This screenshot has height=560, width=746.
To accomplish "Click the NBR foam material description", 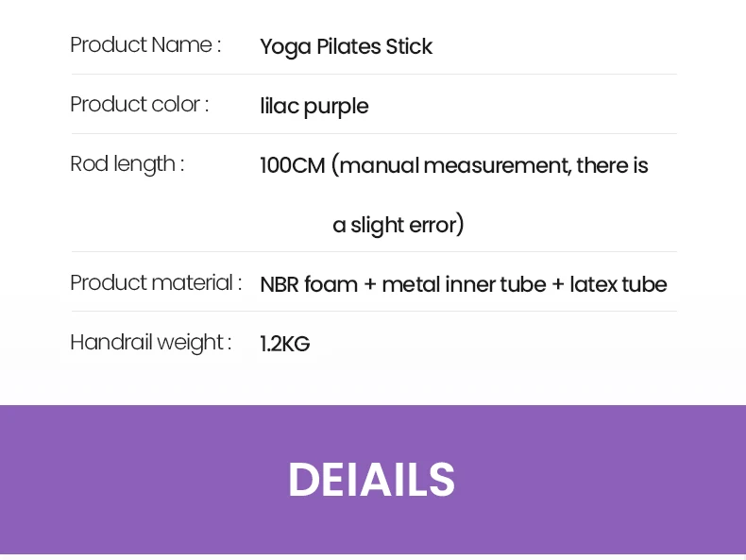I will [x=464, y=284].
